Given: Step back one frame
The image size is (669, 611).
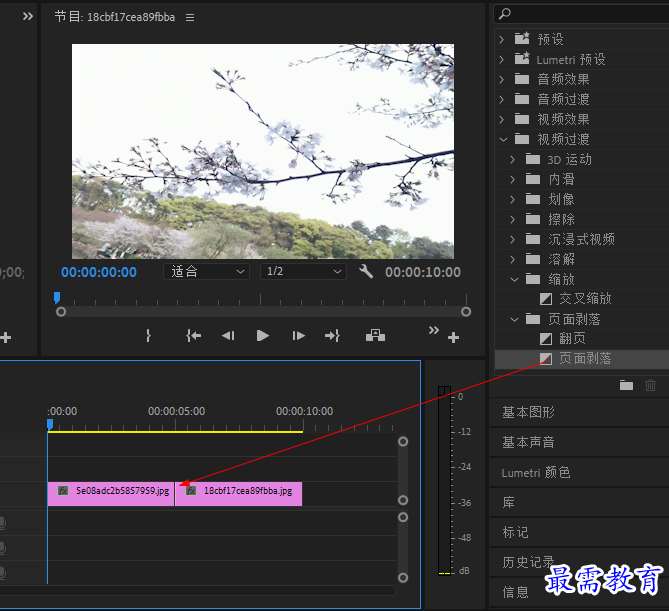Looking at the screenshot, I should click(228, 336).
